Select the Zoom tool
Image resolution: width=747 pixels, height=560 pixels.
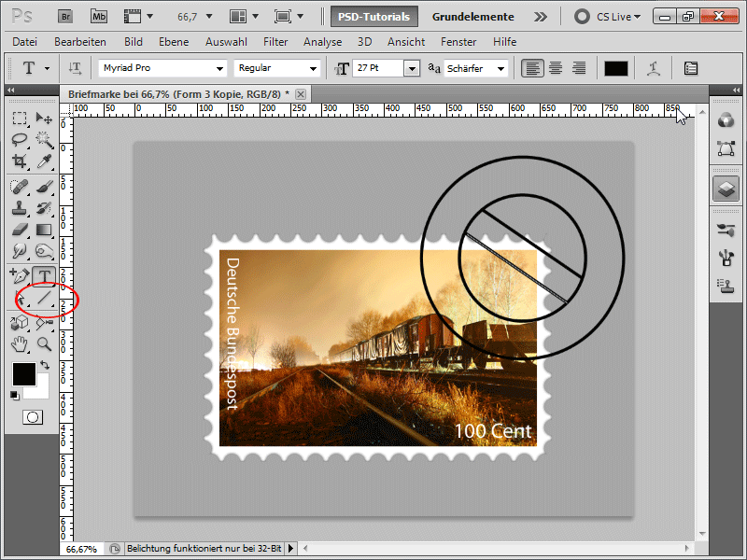[44, 343]
